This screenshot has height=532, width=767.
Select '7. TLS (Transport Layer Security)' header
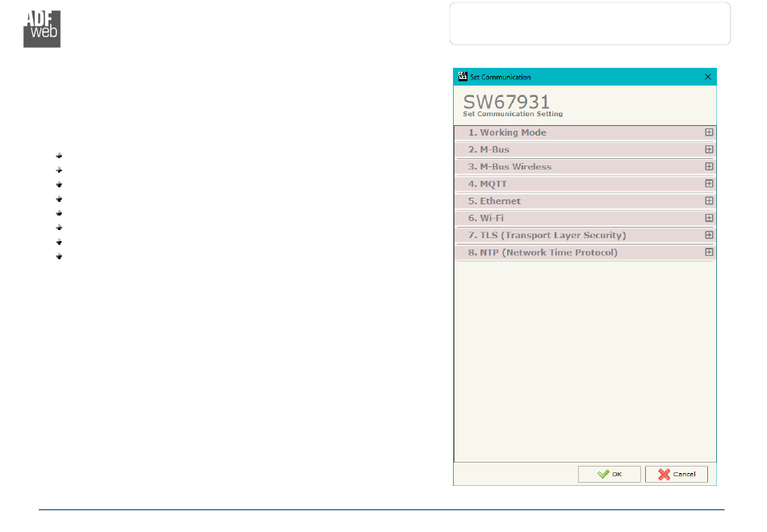point(585,235)
